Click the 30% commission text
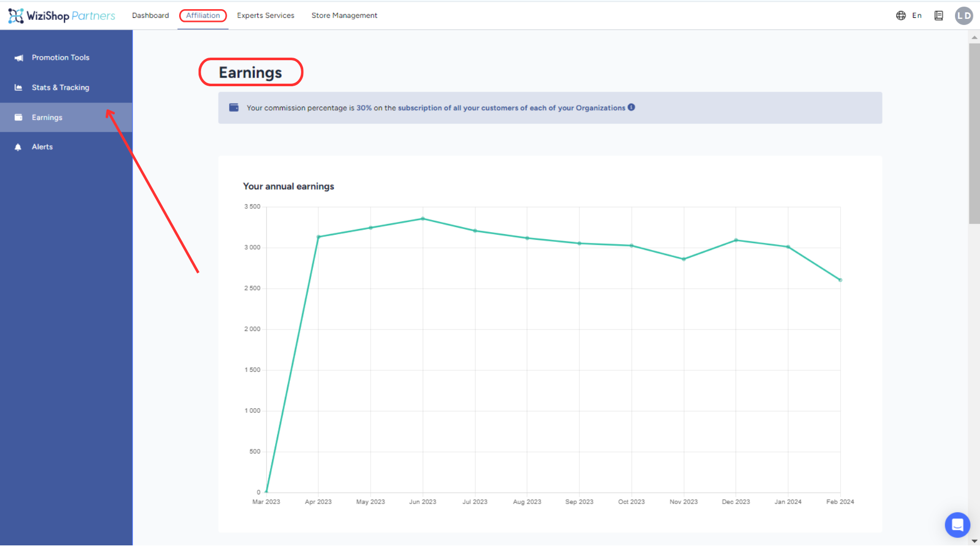The width and height of the screenshot is (980, 551). (364, 108)
